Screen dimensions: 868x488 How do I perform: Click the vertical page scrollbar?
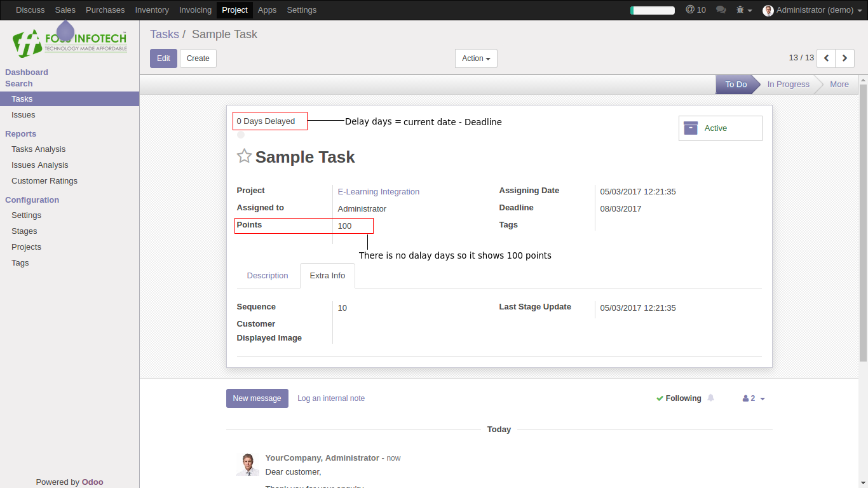(x=863, y=222)
